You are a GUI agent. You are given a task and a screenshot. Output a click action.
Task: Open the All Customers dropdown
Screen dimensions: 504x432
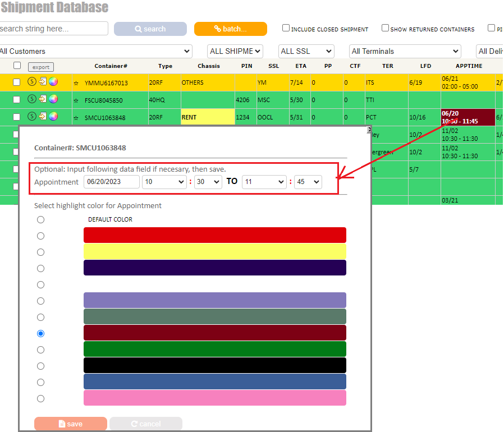[94, 51]
